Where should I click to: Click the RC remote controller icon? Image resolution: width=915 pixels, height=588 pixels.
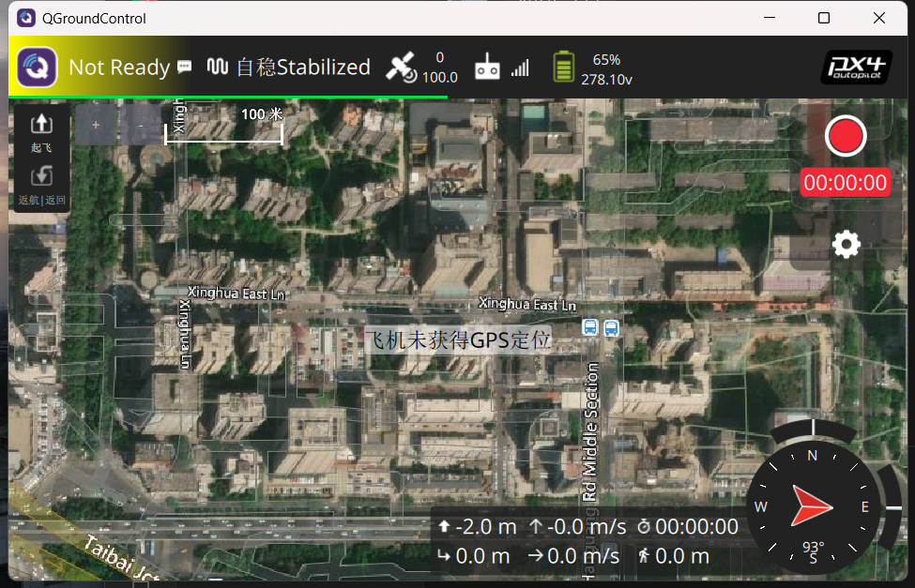pos(487,68)
